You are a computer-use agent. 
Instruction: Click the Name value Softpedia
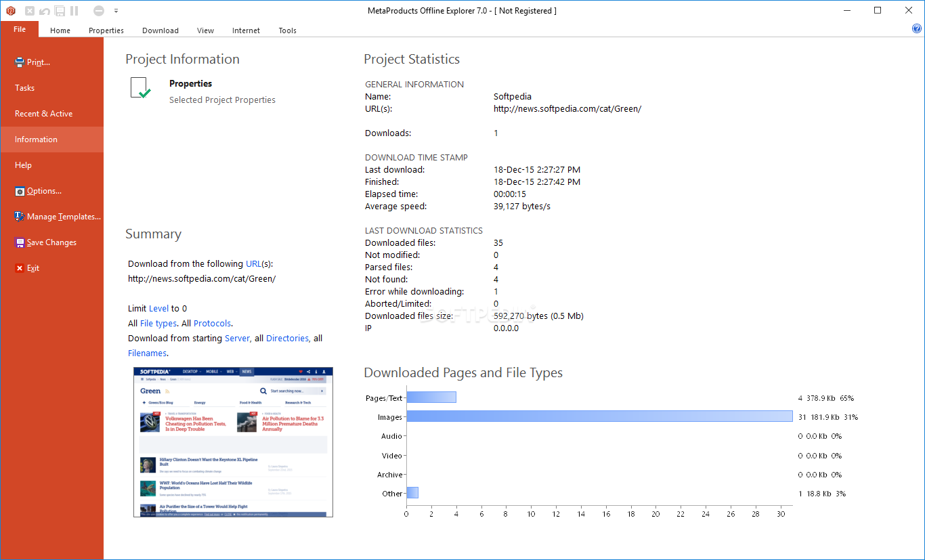513,97
